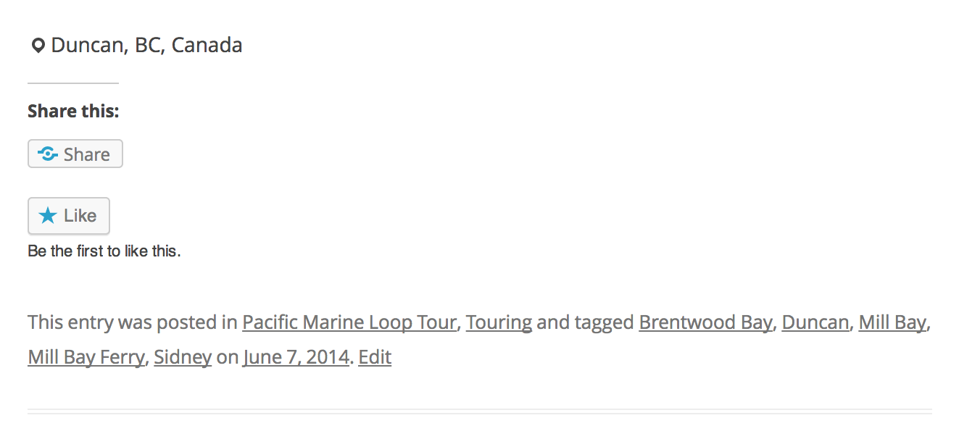980x439 pixels.
Task: Open the Duncan tag link
Action: (x=815, y=322)
